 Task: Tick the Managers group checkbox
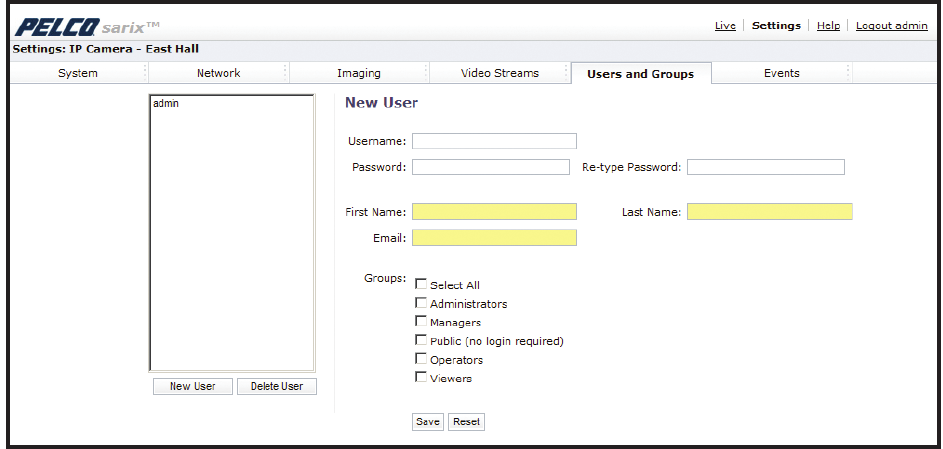[421, 322]
